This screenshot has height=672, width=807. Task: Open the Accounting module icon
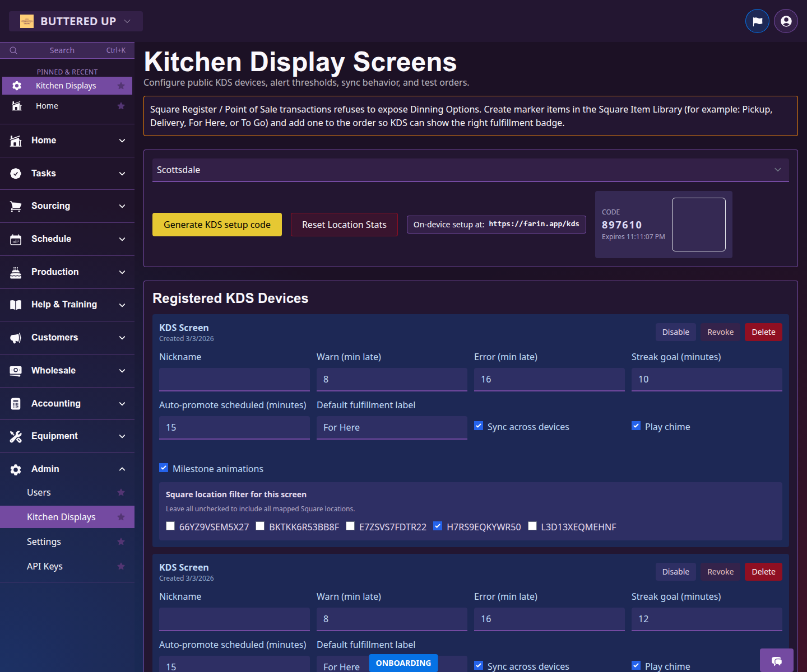(x=16, y=403)
